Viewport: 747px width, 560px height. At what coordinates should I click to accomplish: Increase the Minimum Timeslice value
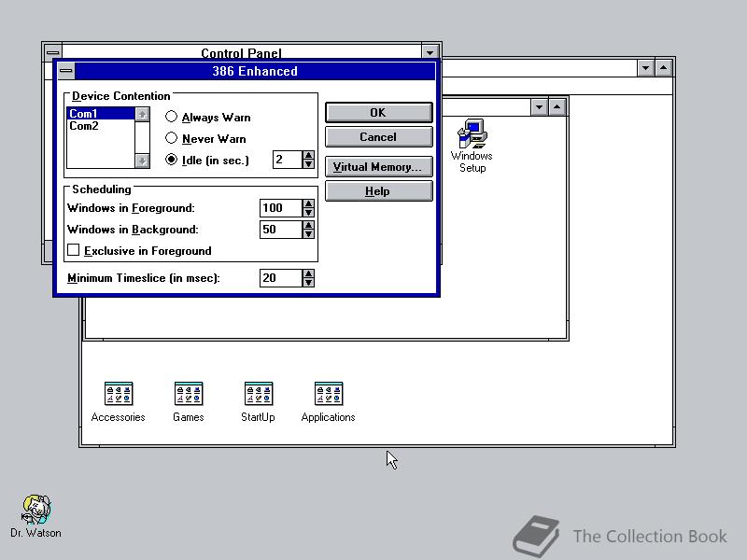(x=309, y=273)
